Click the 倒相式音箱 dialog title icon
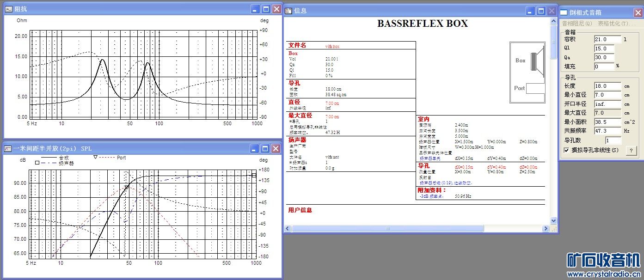644x280 pixels. (x=564, y=12)
